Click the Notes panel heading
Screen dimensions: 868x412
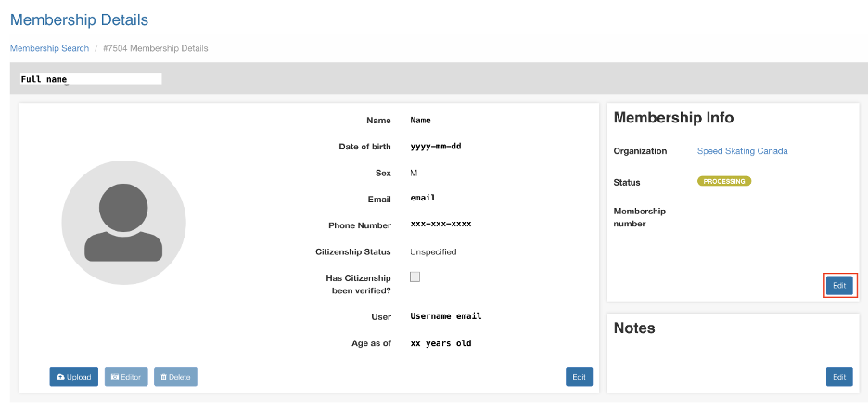634,328
